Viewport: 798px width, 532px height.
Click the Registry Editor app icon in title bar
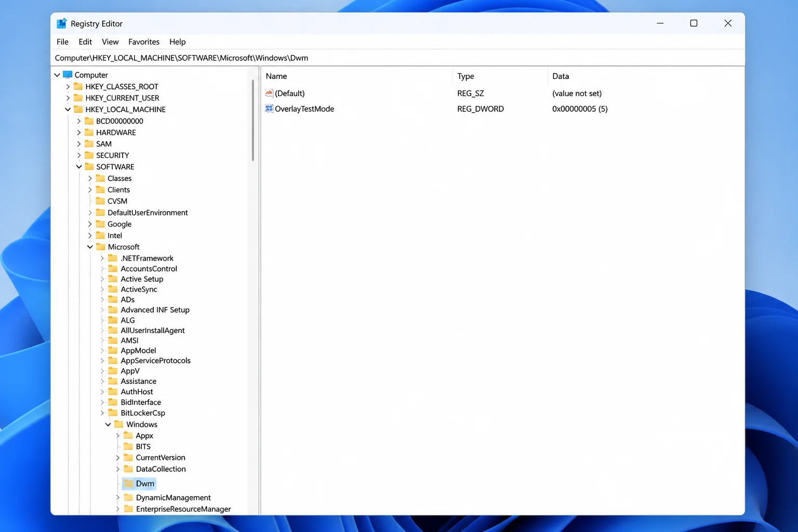click(x=62, y=23)
